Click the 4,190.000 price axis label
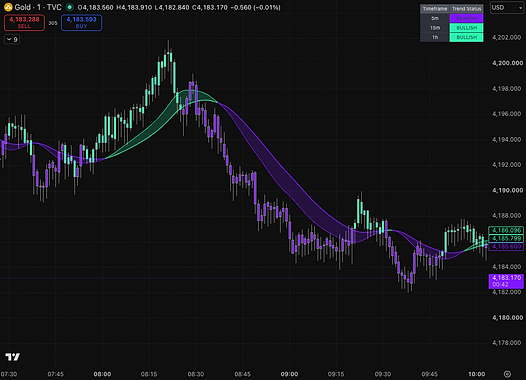Viewport: 526px width, 380px height. pos(507,190)
